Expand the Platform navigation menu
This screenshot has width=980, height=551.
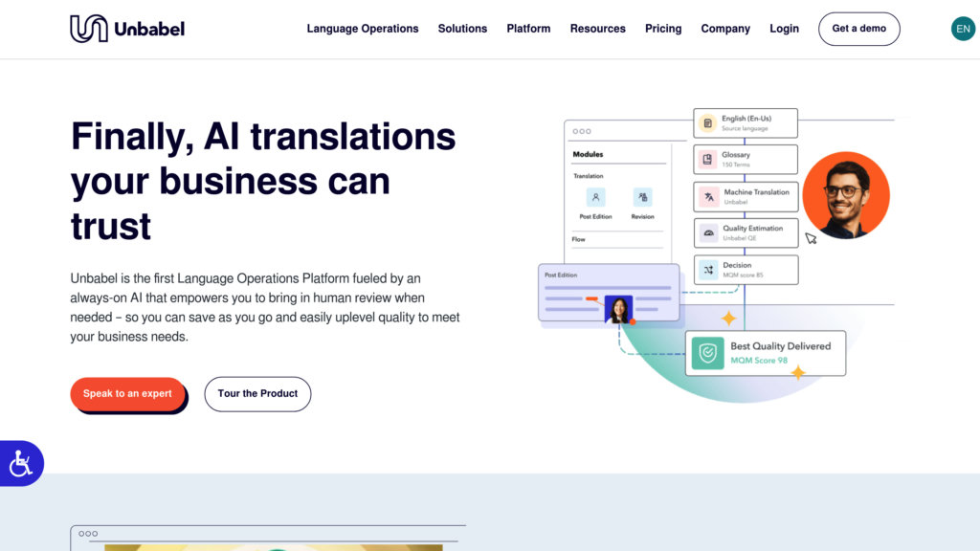click(x=528, y=29)
